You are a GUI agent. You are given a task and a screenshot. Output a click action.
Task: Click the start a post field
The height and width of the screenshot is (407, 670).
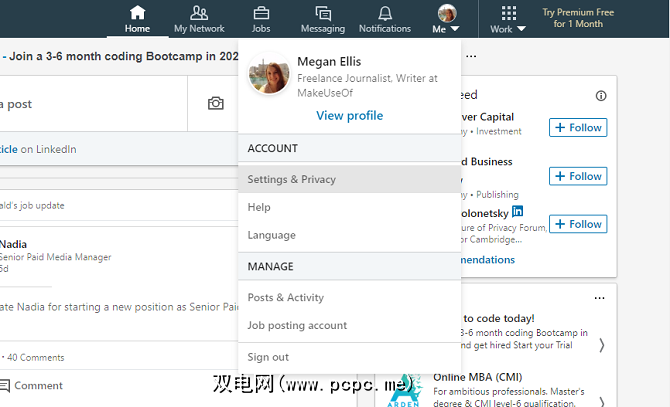93,104
